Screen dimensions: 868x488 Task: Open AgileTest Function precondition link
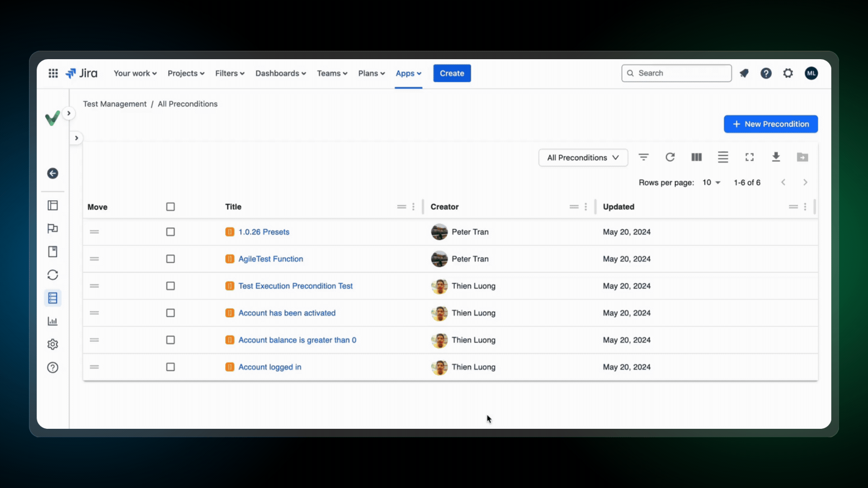click(270, 259)
